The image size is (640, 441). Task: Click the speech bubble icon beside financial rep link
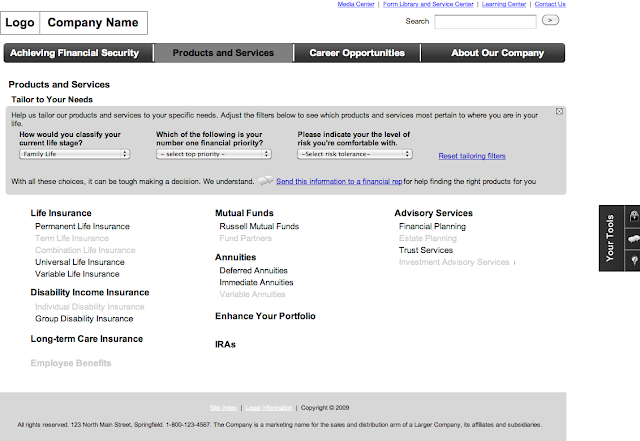[265, 180]
